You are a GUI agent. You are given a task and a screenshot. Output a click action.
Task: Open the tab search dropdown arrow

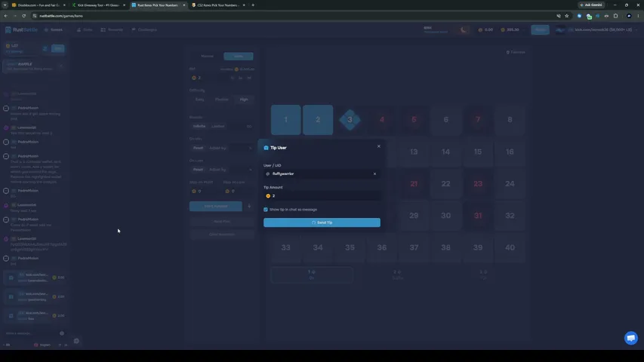(5, 5)
